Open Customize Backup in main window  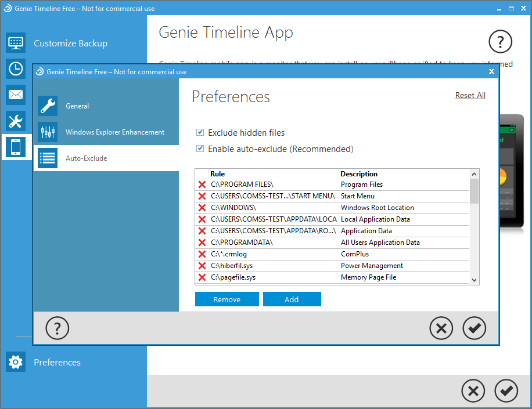pos(71,43)
